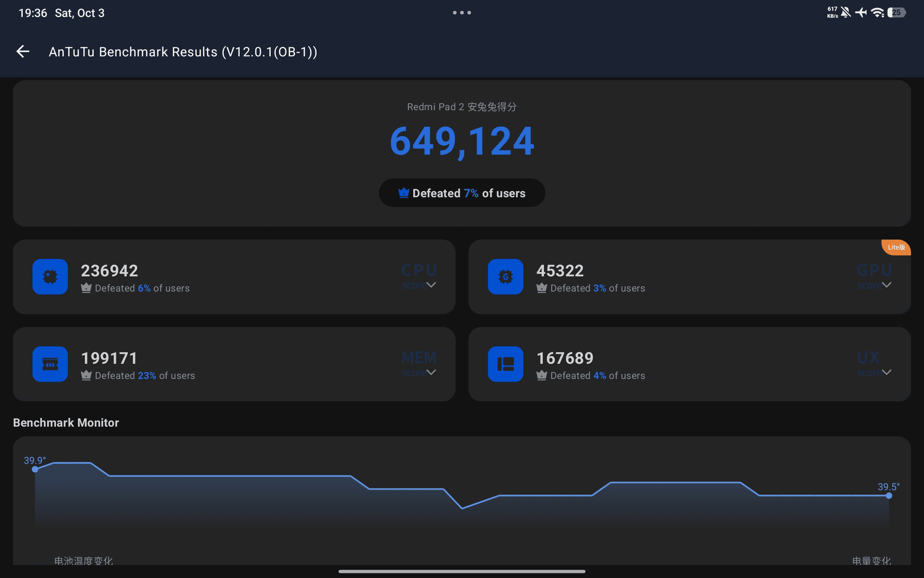
Task: Tap the airplane mode status icon
Action: [861, 13]
